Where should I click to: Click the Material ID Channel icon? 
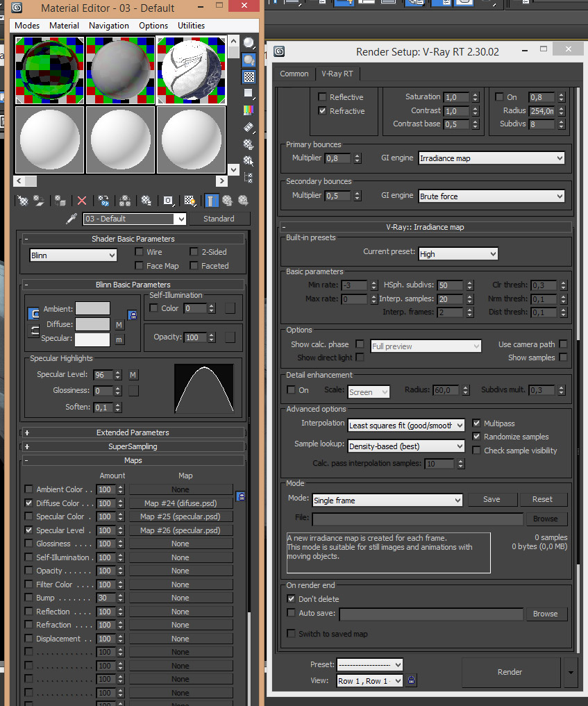pos(168,201)
